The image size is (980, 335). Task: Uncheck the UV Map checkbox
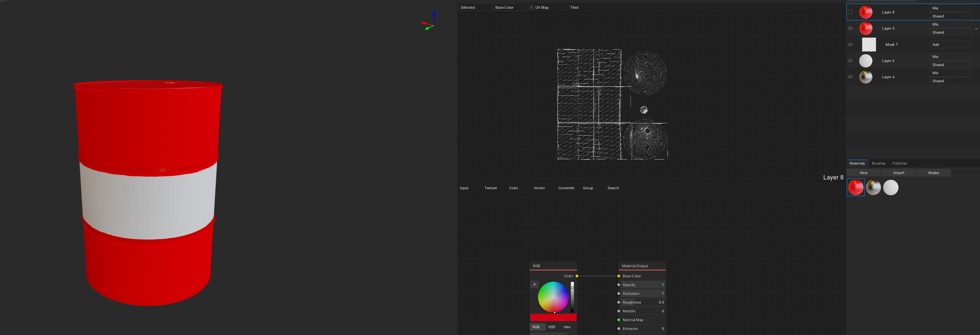pyautogui.click(x=531, y=8)
